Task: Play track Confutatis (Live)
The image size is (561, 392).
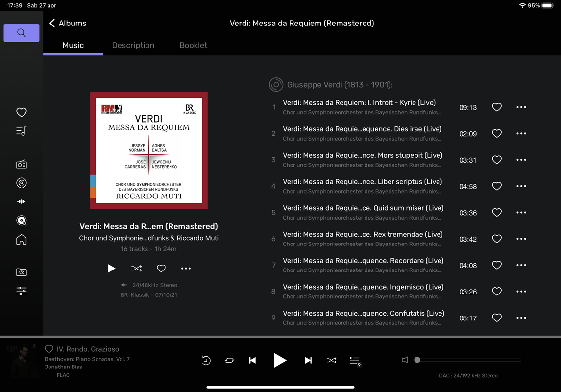Action: point(364,313)
